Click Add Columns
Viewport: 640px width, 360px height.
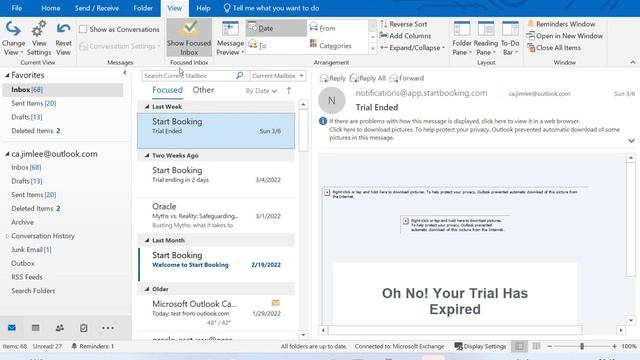point(405,36)
